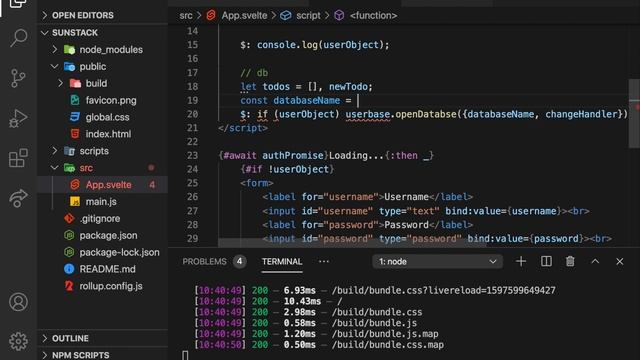Collapse the src folder
Image resolution: width=640 pixels, height=360 pixels.
55,168
